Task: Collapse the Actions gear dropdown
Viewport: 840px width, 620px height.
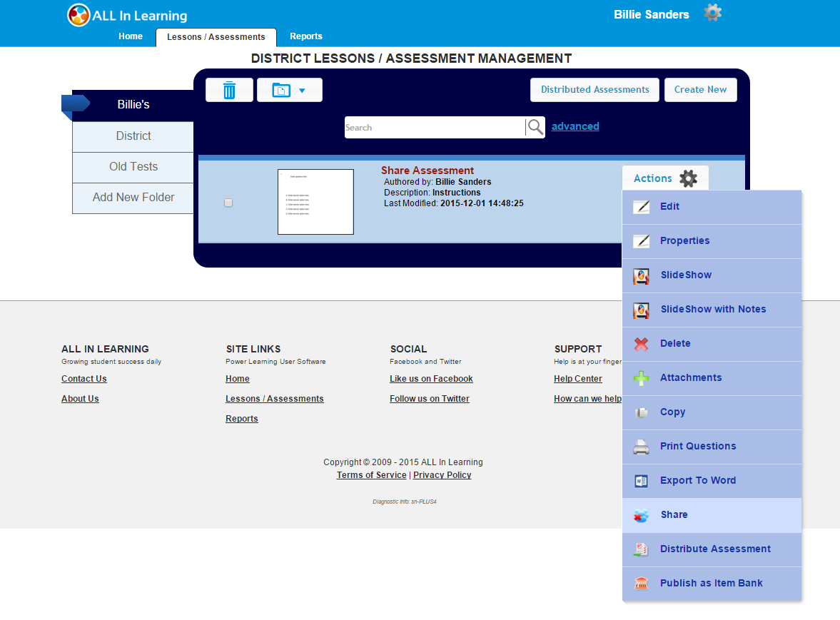Action: point(665,178)
